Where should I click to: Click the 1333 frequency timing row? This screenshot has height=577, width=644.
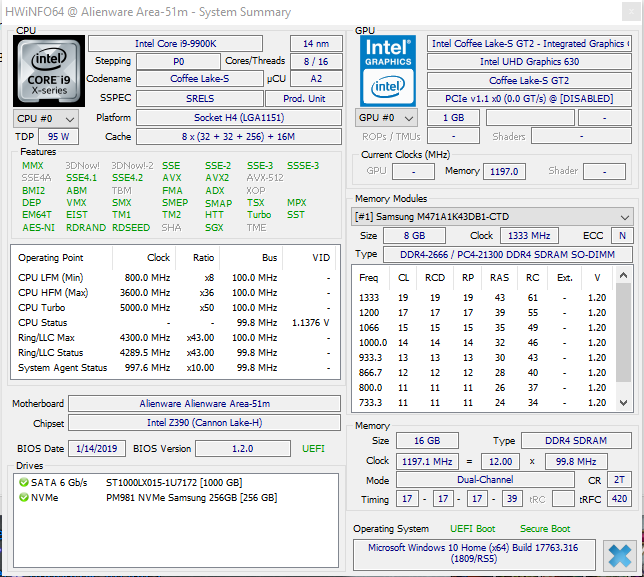483,298
